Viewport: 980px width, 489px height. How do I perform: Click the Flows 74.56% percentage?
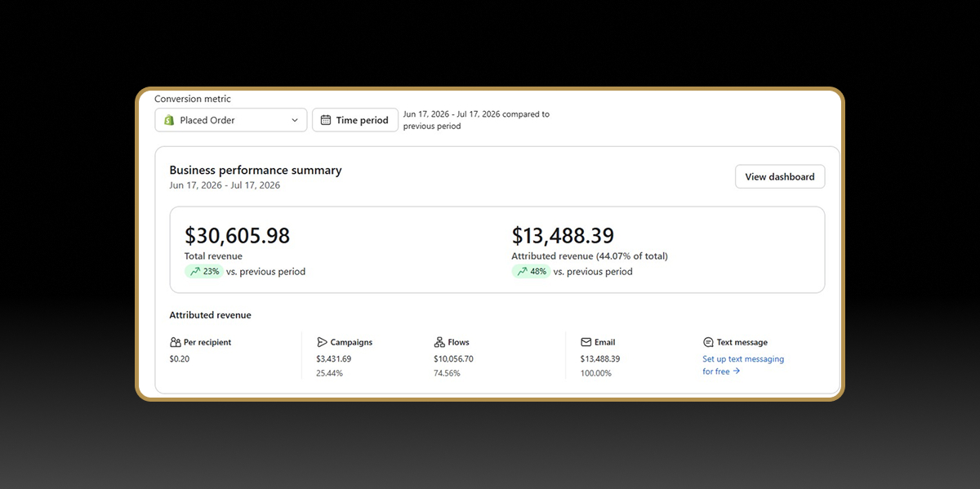click(x=447, y=373)
